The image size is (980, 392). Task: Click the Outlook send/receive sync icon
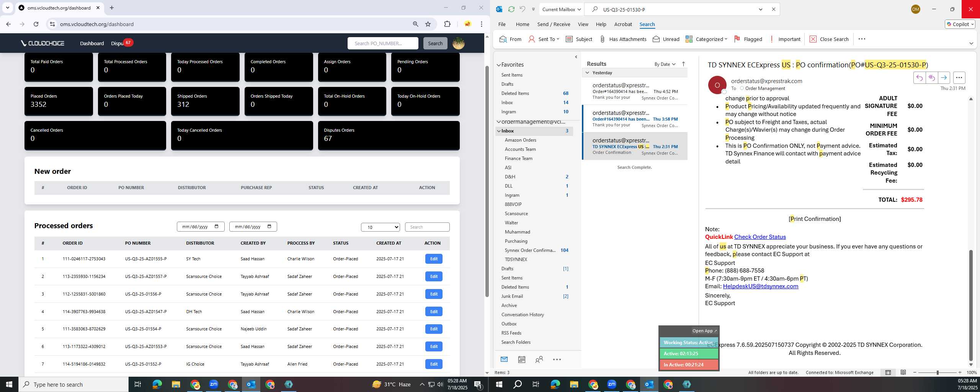tap(511, 9)
